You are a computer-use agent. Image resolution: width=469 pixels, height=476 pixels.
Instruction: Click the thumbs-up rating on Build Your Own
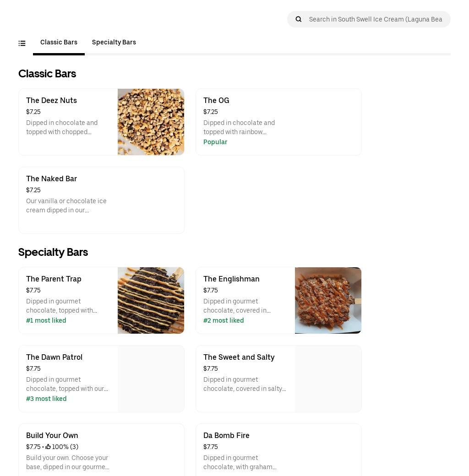(48, 447)
